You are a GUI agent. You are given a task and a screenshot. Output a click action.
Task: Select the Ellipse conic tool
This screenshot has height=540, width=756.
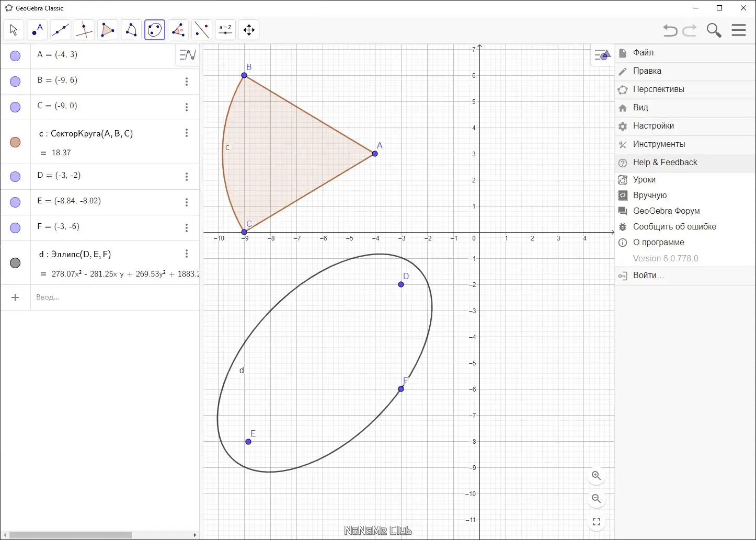click(x=155, y=30)
